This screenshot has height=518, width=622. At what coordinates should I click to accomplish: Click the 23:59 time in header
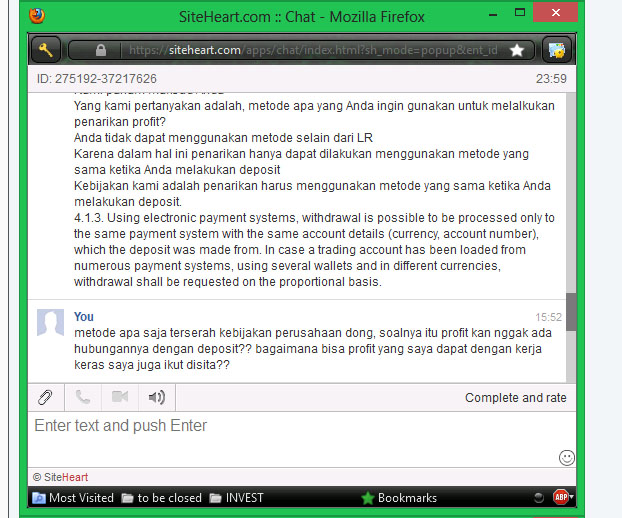pos(551,79)
